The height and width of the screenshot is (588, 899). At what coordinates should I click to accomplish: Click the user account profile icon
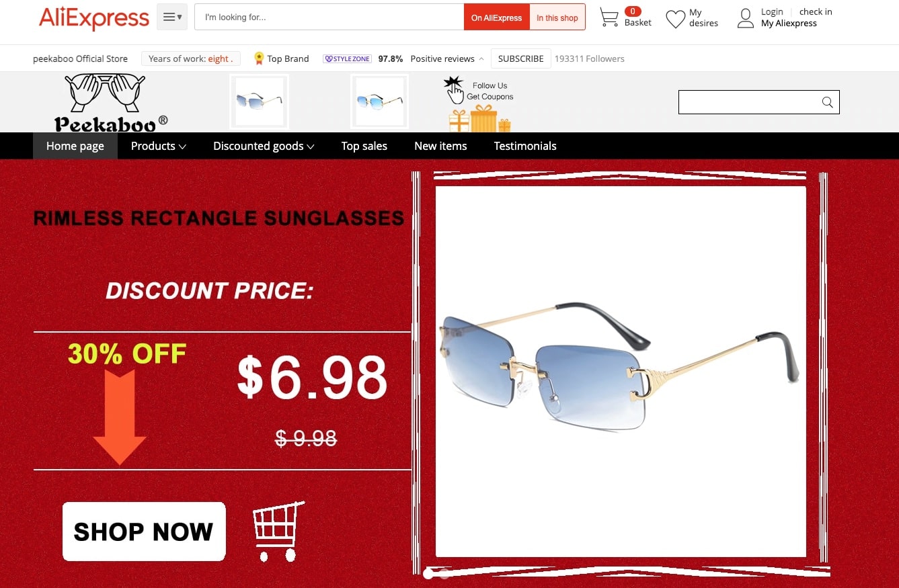point(746,18)
